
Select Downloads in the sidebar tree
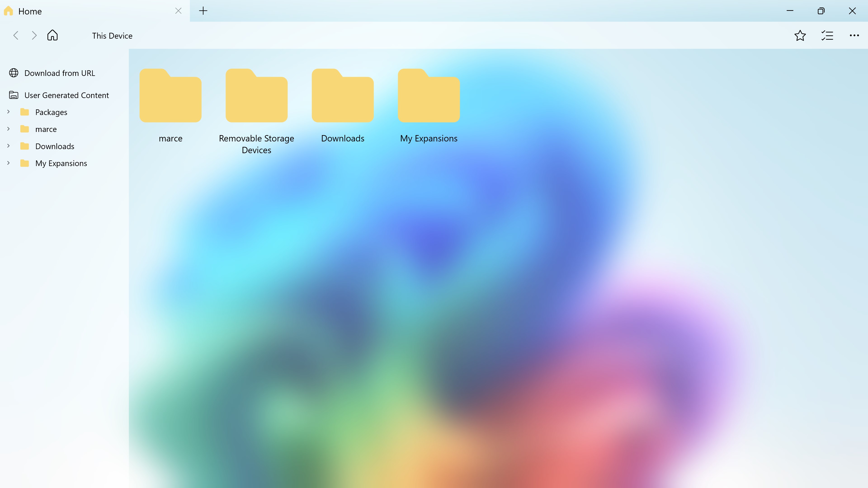[x=54, y=146]
